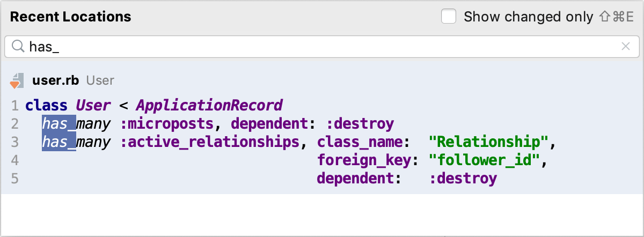This screenshot has width=644, height=237.
Task: Click the highlighted has_ on line 2
Action: (59, 124)
